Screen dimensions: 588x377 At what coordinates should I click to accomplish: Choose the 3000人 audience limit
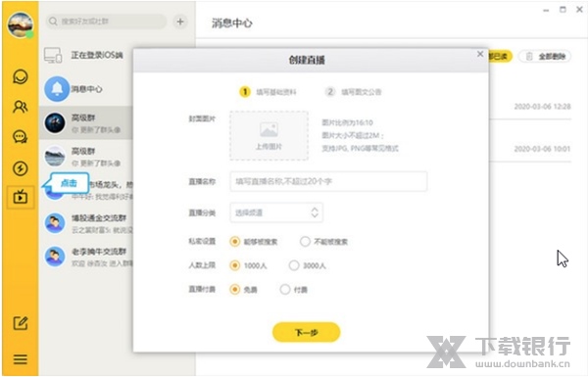(x=307, y=265)
